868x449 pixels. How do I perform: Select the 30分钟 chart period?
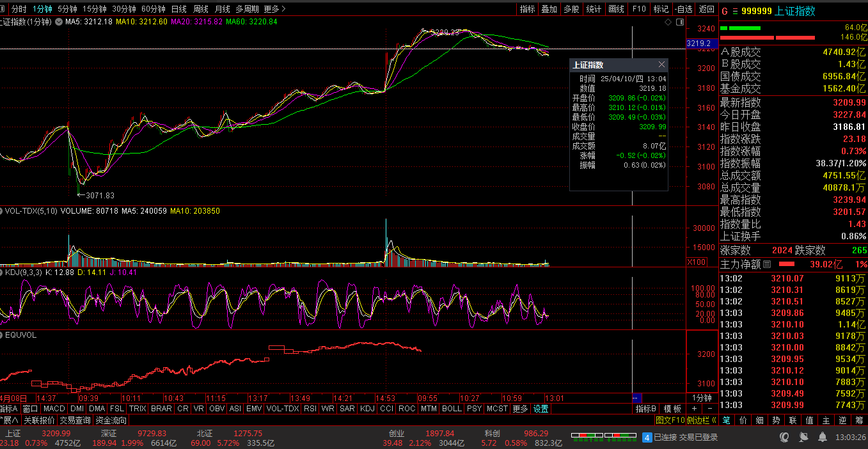[124, 9]
